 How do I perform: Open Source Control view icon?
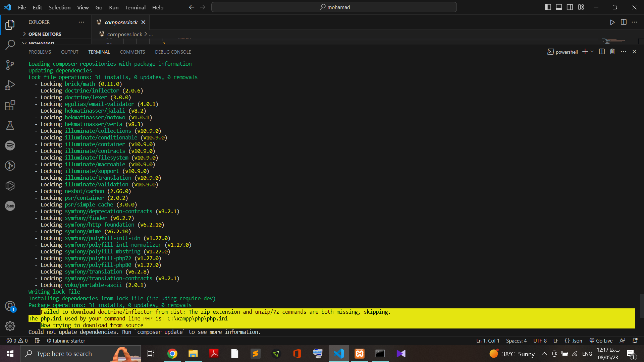(10, 65)
